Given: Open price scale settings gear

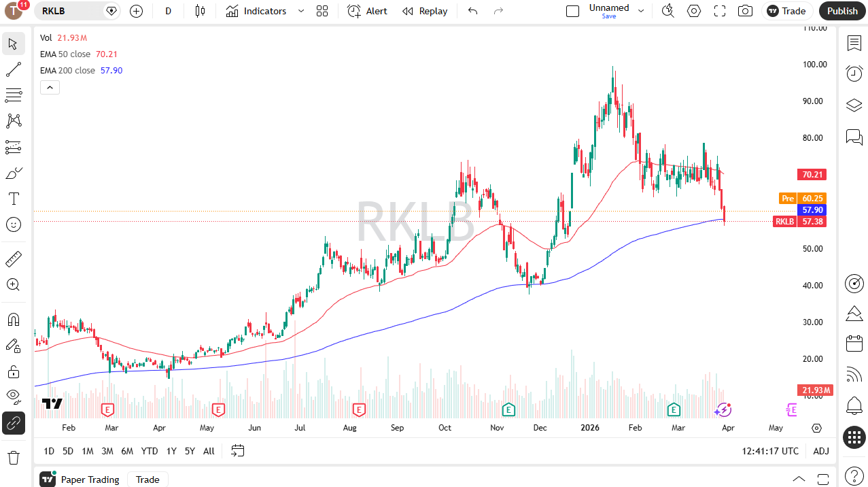Looking at the screenshot, I should [816, 428].
